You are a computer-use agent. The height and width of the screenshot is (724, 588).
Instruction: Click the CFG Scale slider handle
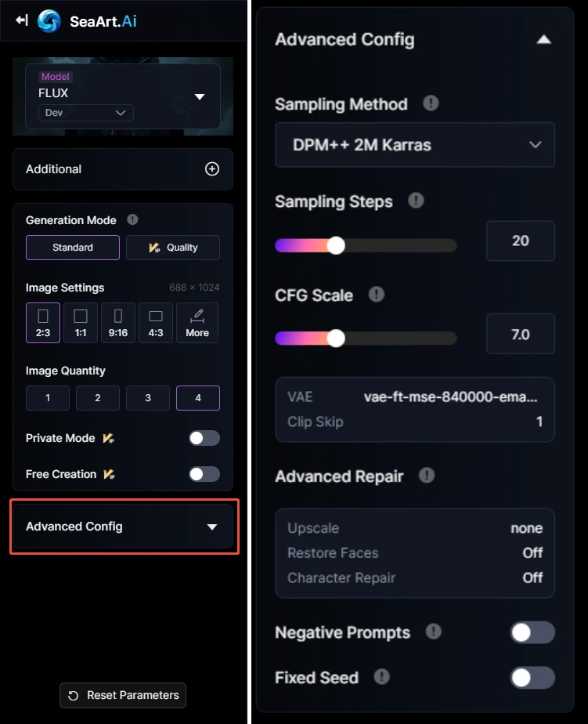[x=336, y=338]
